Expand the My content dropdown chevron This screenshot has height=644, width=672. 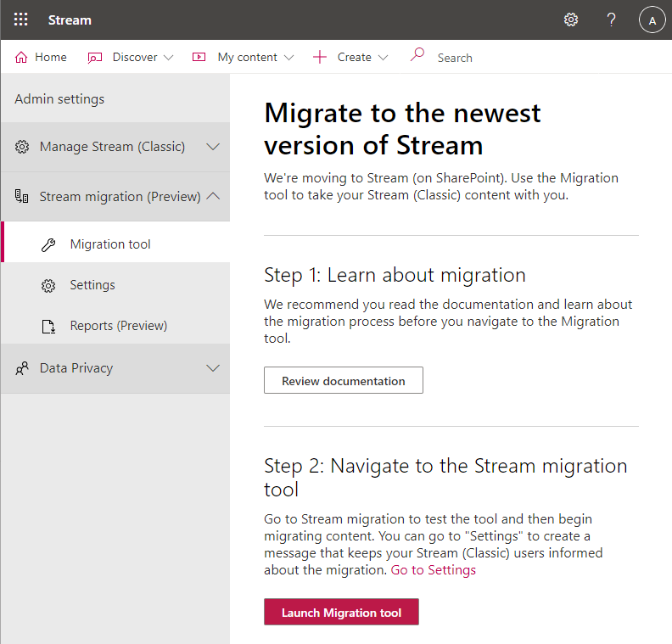[288, 58]
